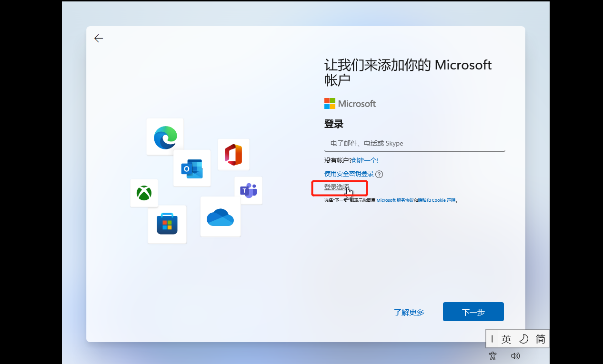Click the Microsoft logo
The image size is (603, 364).
click(x=350, y=104)
